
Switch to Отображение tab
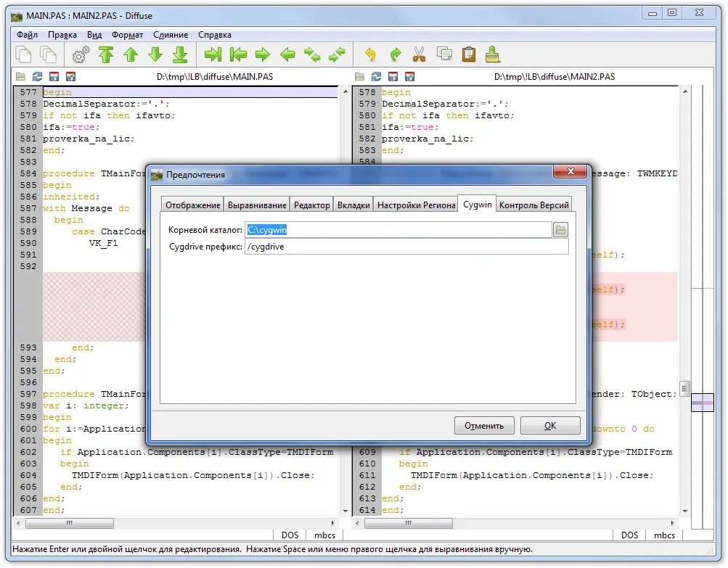192,205
